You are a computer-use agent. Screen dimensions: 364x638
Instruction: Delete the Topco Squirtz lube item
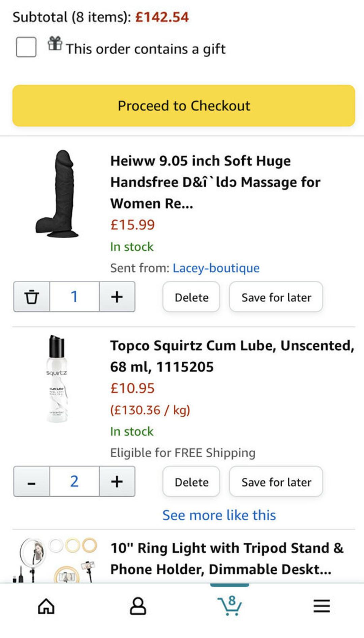point(191,482)
